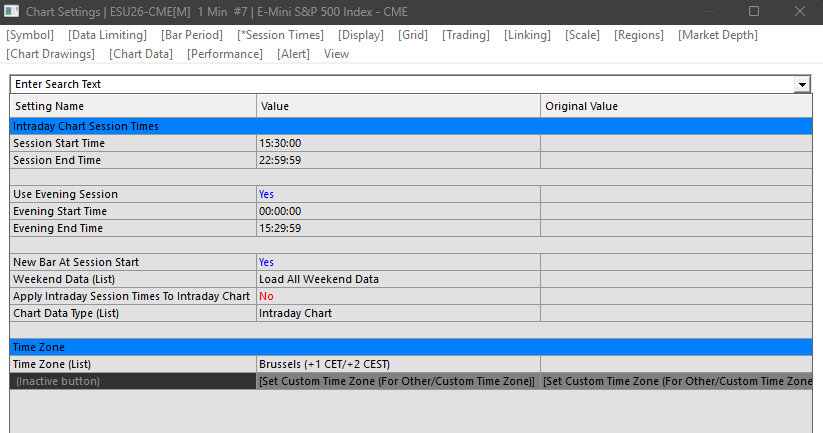Click Set Custom Time Zone button
The width and height of the screenshot is (823, 433).
[397, 382]
